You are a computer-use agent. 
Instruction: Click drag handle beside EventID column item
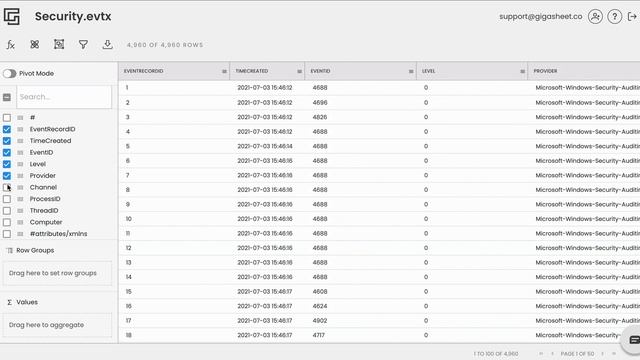(20, 153)
